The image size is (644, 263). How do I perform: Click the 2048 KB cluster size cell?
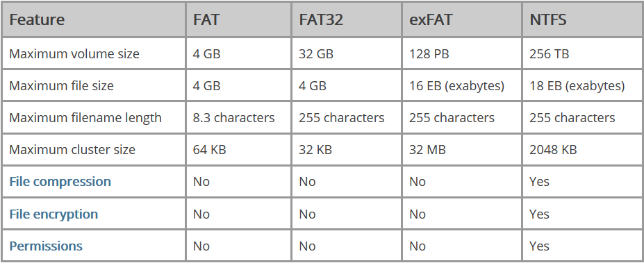point(553,149)
